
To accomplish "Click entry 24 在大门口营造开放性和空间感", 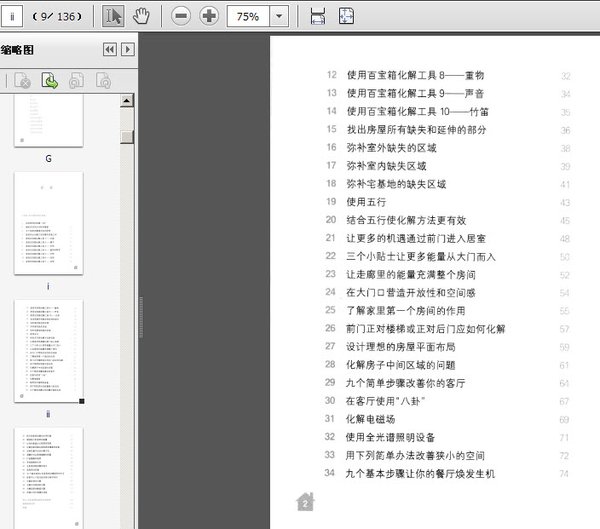I will tap(448, 293).
